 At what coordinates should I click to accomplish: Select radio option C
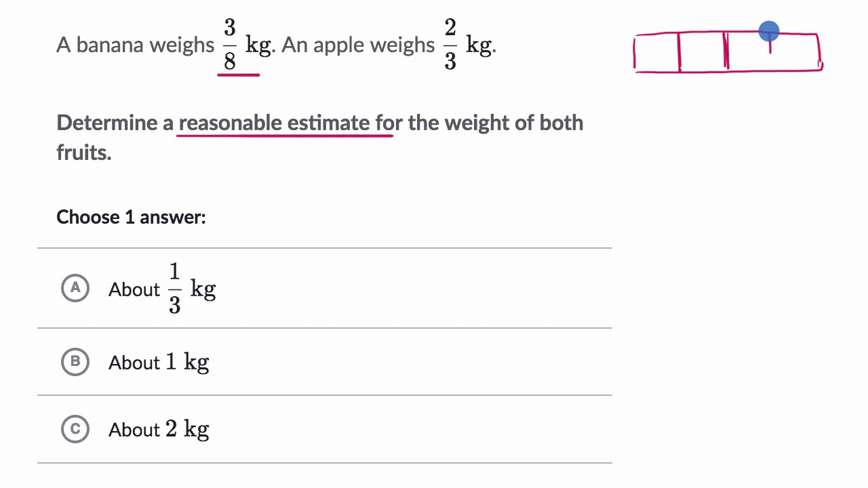pyautogui.click(x=75, y=429)
